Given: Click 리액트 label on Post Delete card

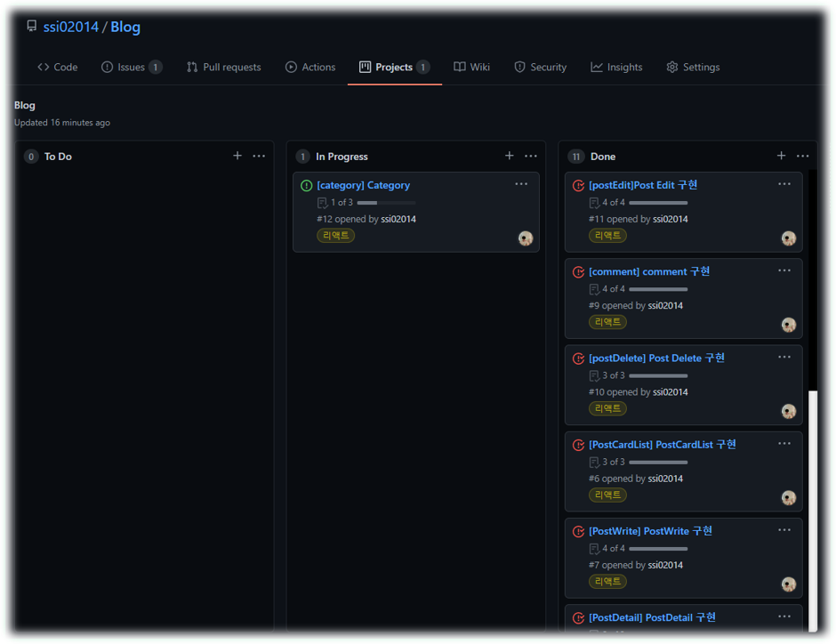Looking at the screenshot, I should (x=607, y=408).
